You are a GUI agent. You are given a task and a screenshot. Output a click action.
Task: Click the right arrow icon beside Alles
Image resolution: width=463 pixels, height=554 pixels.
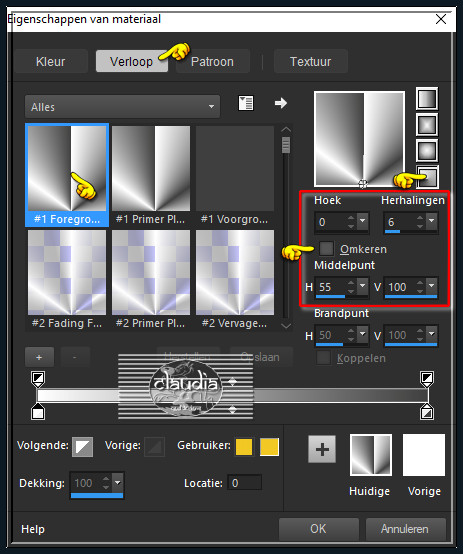coord(281,103)
